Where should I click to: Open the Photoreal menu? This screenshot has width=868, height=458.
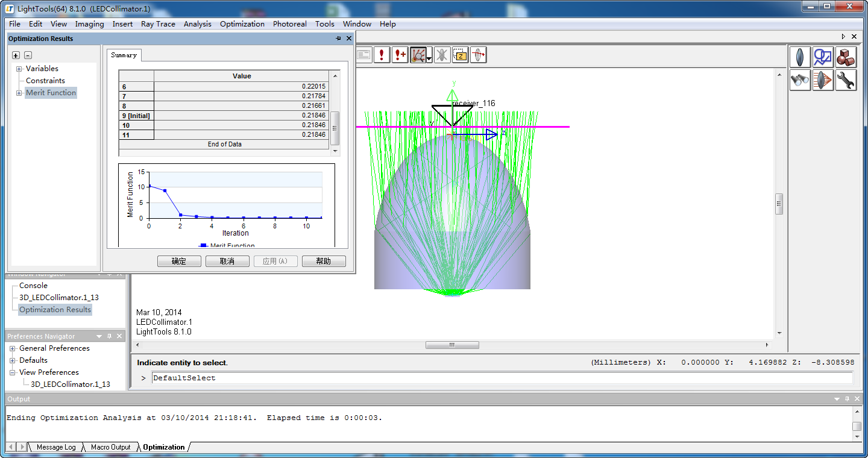click(290, 24)
